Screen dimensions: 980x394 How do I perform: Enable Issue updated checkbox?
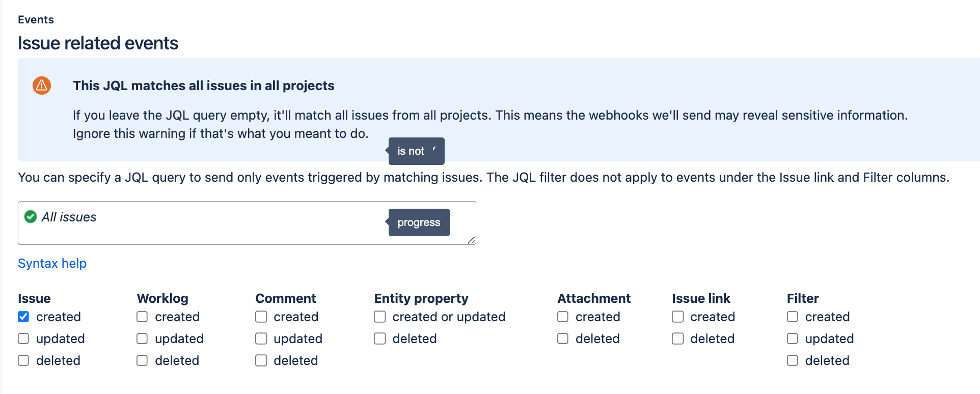click(23, 339)
